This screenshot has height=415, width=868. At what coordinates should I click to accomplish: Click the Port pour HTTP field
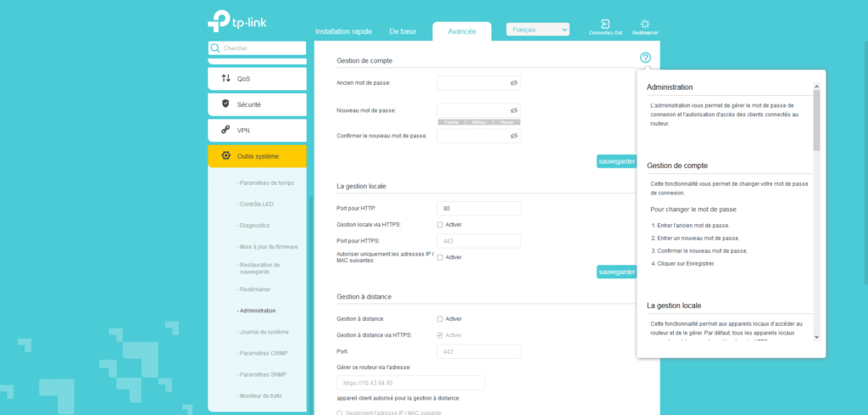click(478, 209)
